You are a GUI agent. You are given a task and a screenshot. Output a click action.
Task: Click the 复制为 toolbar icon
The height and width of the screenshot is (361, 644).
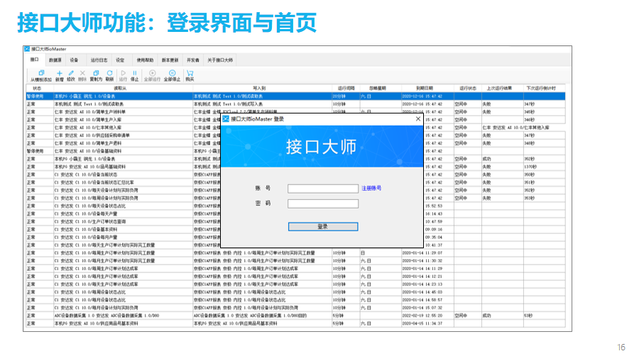[96, 73]
